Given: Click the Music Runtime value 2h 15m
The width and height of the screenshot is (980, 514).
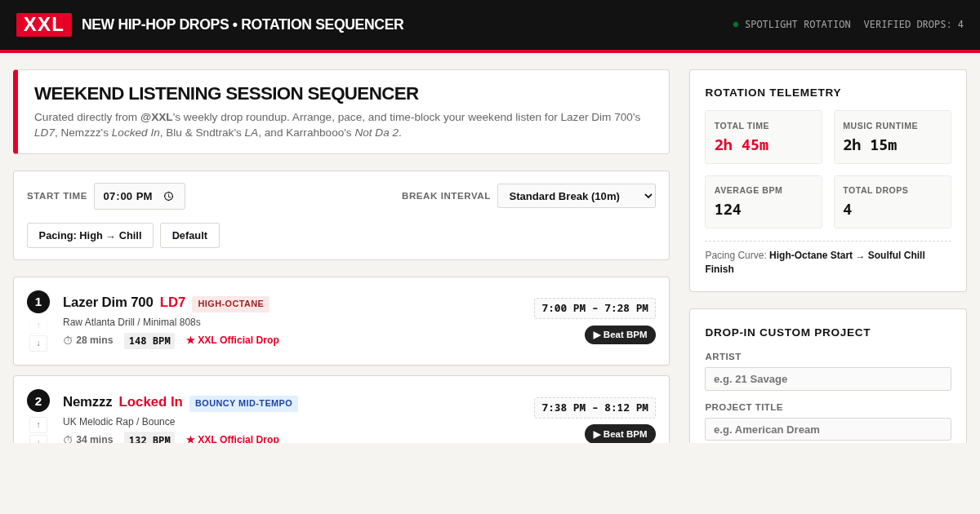Looking at the screenshot, I should (870, 145).
